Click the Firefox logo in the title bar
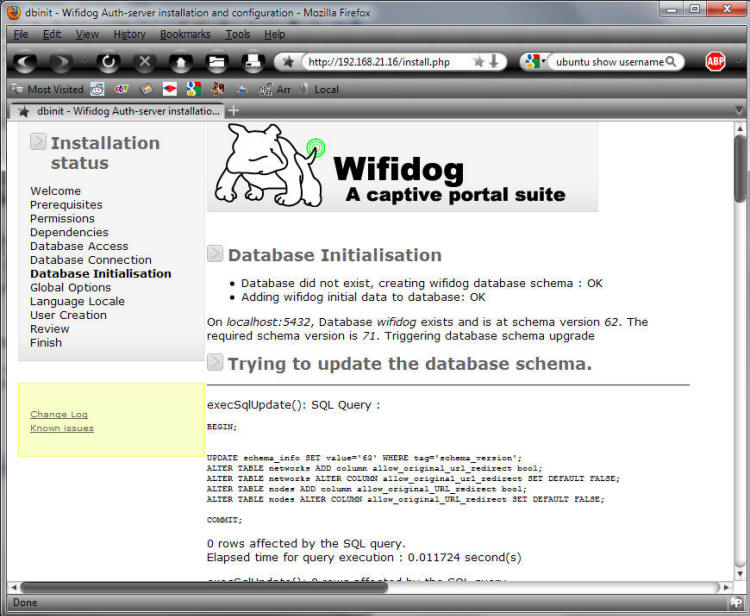 pyautogui.click(x=14, y=12)
